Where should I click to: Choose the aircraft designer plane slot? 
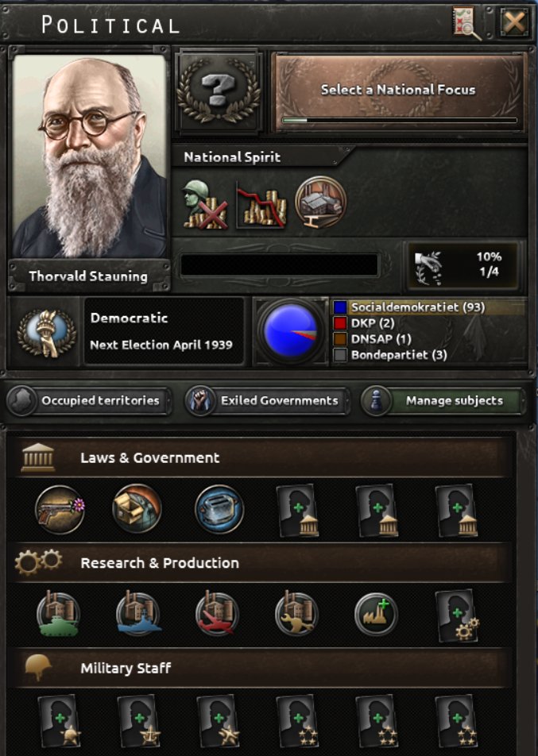[x=217, y=615]
